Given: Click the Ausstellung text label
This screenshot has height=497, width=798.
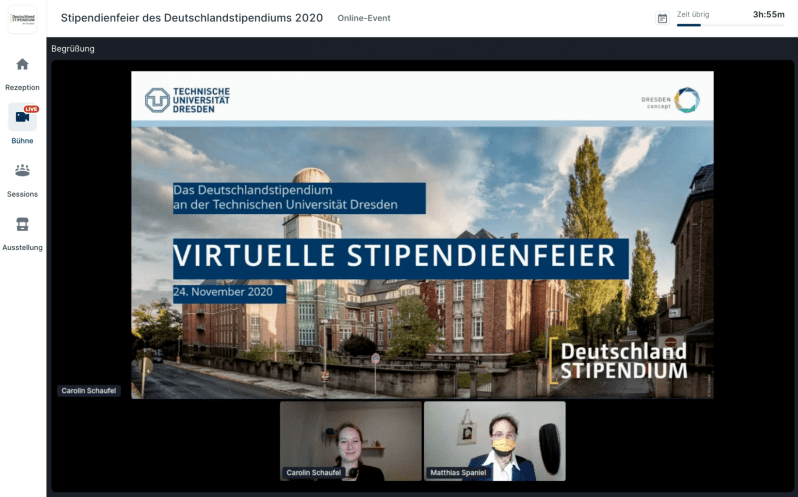Looking at the screenshot, I should point(22,247).
